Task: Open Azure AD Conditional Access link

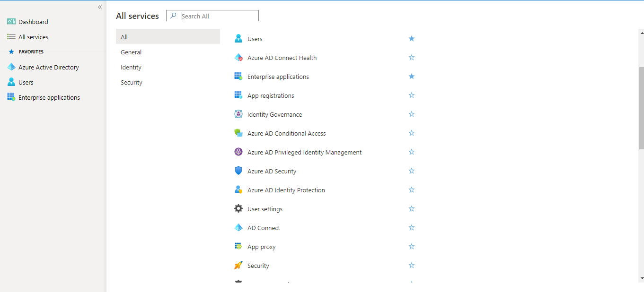Action: pos(287,133)
